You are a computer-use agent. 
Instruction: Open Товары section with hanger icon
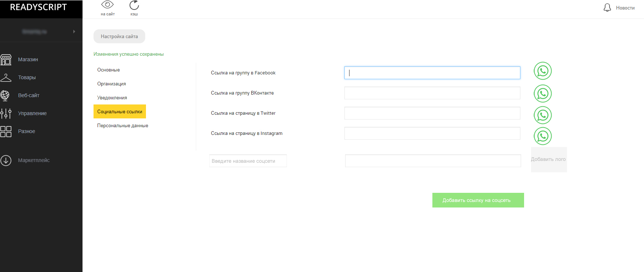pyautogui.click(x=6, y=77)
